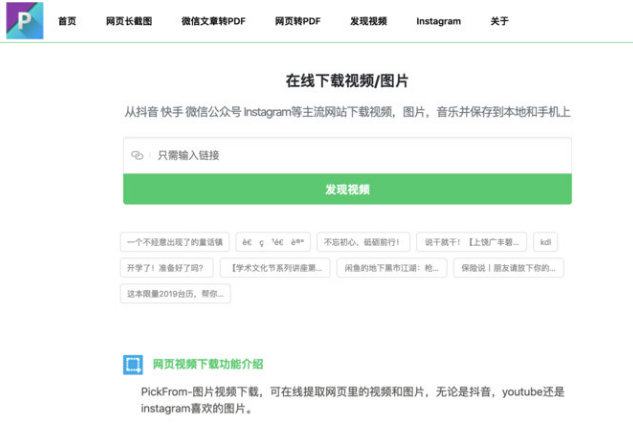Click the blue icon beside 网页视频下载功能介绍
633x425 pixels.
[x=132, y=365]
